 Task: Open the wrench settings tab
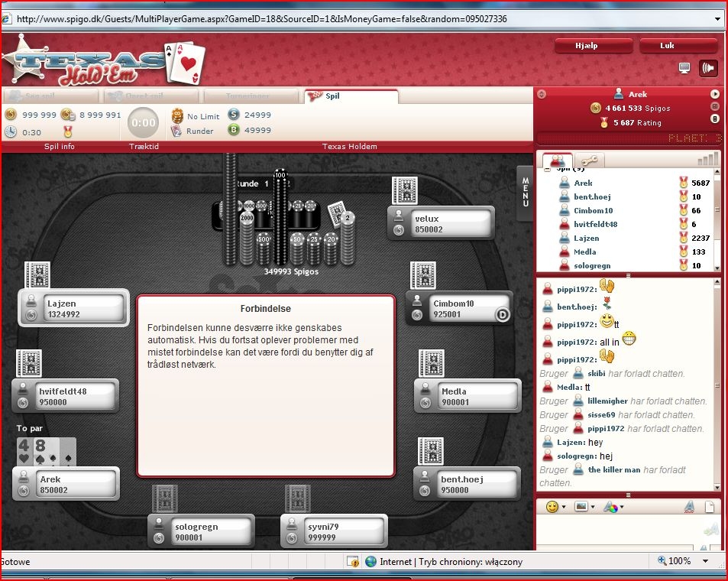(x=589, y=161)
